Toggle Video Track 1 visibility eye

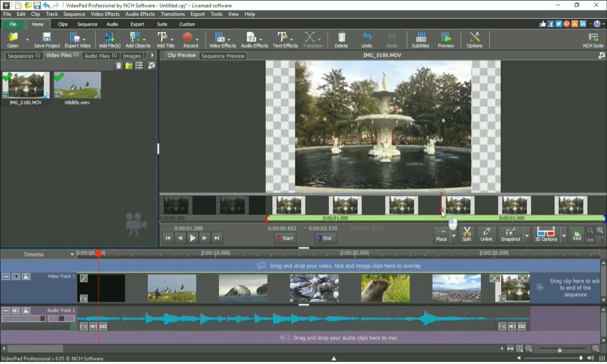(16, 277)
